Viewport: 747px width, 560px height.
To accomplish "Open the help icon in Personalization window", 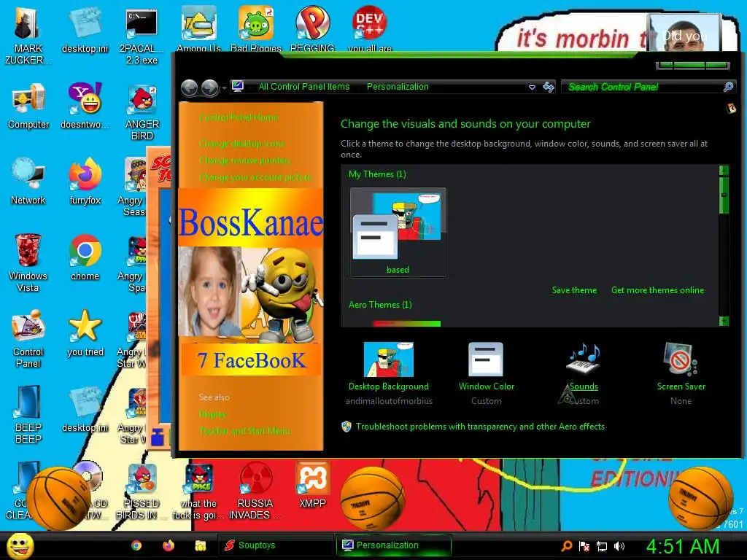I will tap(731, 109).
